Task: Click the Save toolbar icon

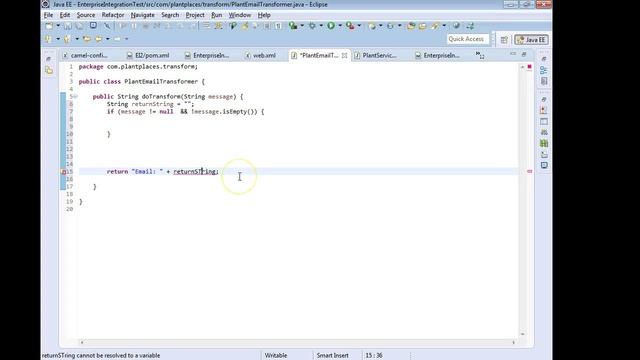Action: [x=68, y=26]
